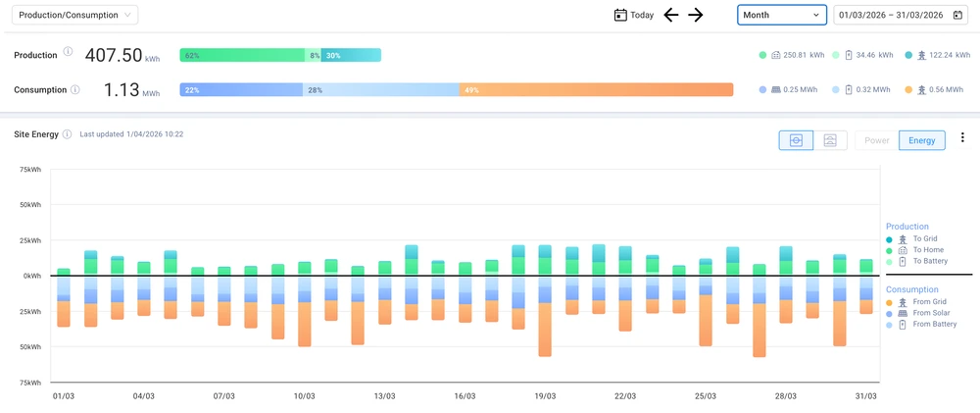Image resolution: width=980 pixels, height=413 pixels.
Task: Open the Production/Consumption dropdown
Action: point(75,15)
